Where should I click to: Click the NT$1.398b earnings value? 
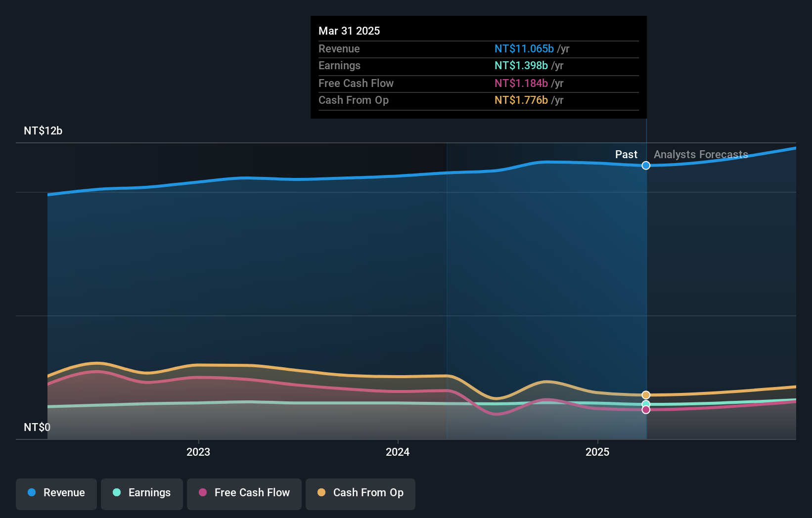pyautogui.click(x=521, y=65)
